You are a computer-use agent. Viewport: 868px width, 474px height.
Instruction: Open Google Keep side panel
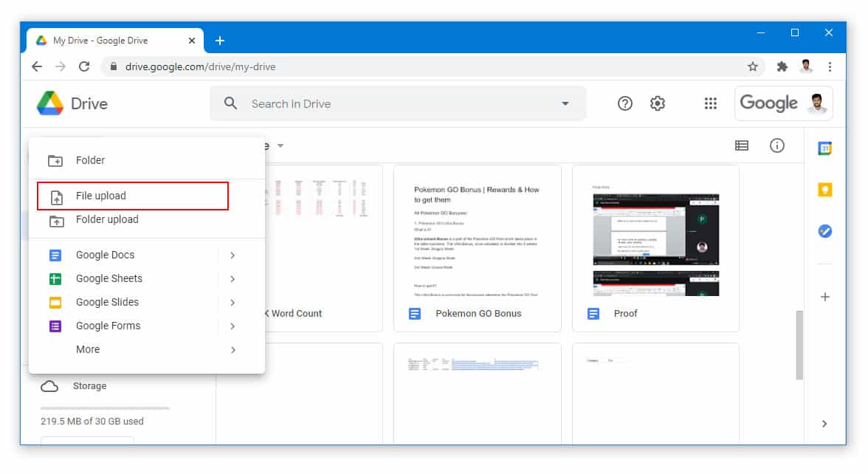click(x=825, y=190)
